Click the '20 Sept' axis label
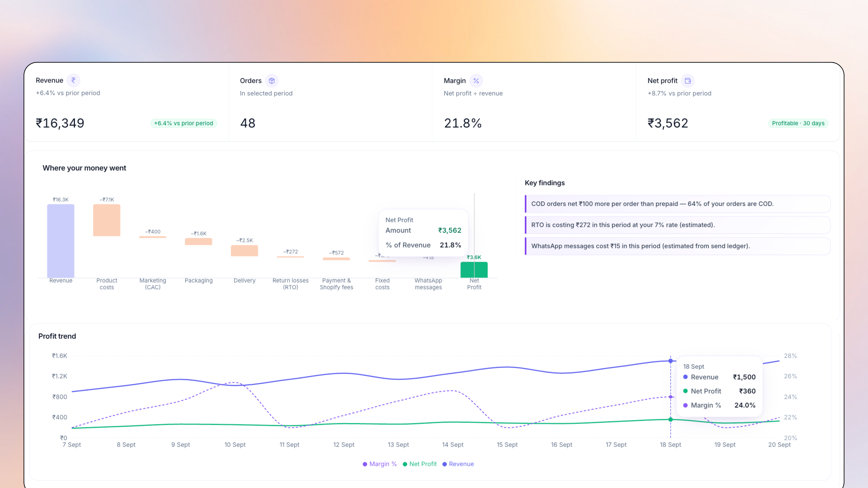 pos(779,445)
